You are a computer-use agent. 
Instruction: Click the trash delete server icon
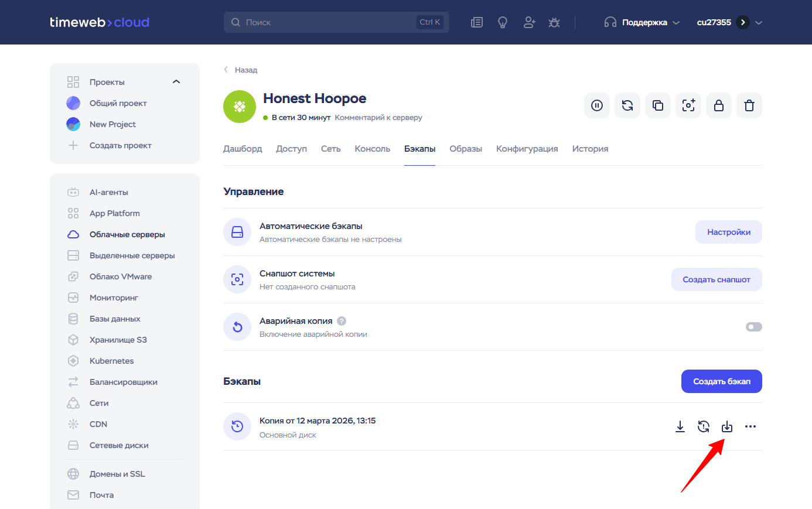(749, 105)
